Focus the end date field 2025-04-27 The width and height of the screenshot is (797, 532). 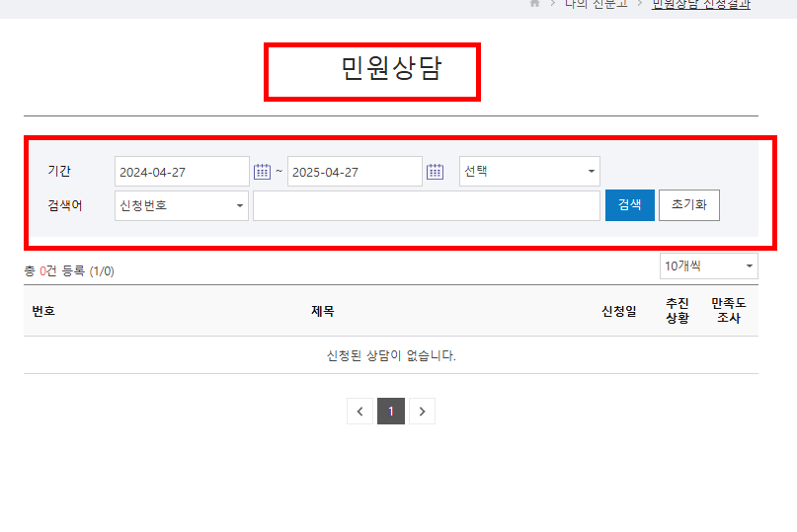tap(355, 172)
